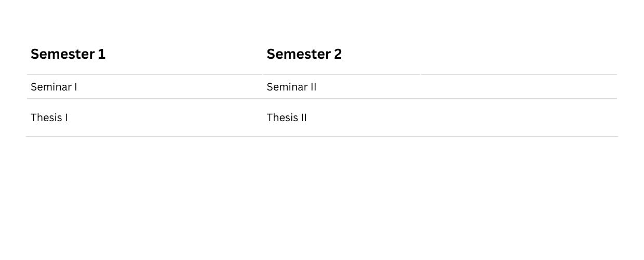Click the divider line under "Semester 1" heading

(x=144, y=75)
